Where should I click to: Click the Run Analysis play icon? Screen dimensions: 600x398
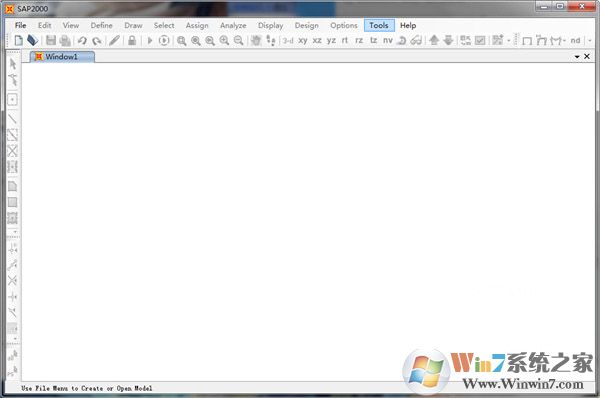pyautogui.click(x=150, y=40)
